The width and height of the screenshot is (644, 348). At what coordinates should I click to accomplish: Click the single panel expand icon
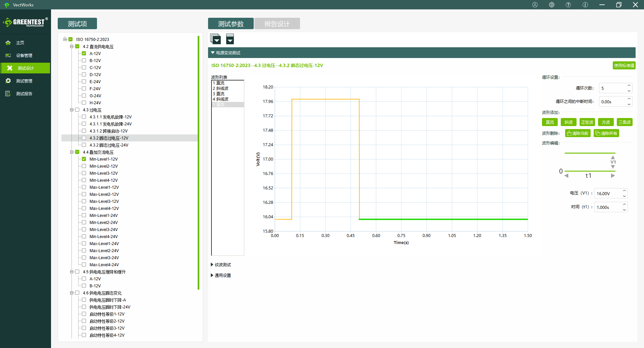click(x=230, y=39)
